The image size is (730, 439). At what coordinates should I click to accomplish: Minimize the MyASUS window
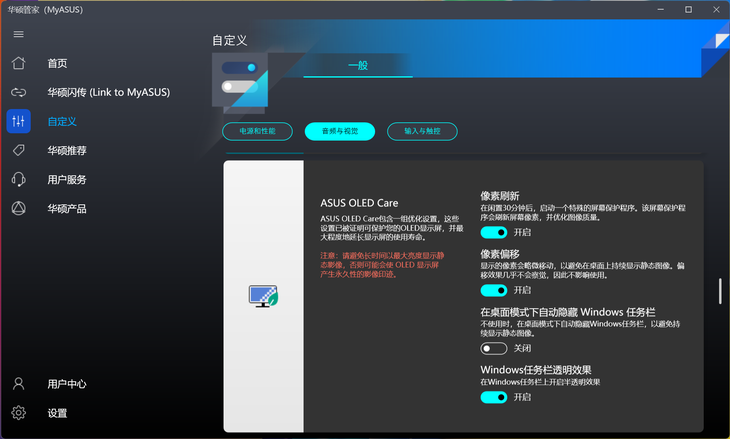coord(660,9)
